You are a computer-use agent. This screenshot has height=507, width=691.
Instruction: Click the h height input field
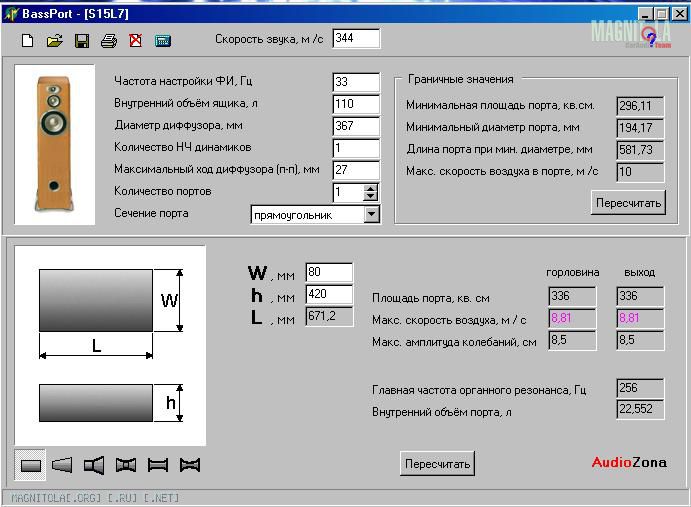(x=329, y=294)
